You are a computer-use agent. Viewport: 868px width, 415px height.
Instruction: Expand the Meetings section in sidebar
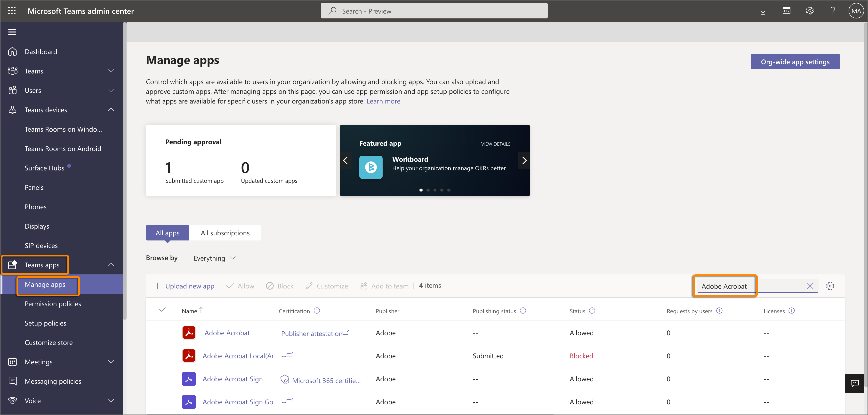pyautogui.click(x=111, y=362)
